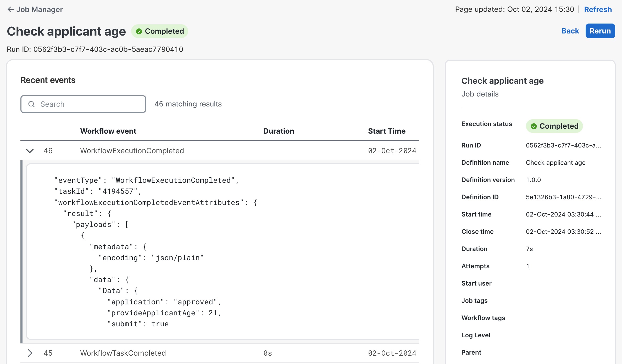Click the green check icon in header Completed badge
This screenshot has width=622, height=364.
(x=139, y=31)
